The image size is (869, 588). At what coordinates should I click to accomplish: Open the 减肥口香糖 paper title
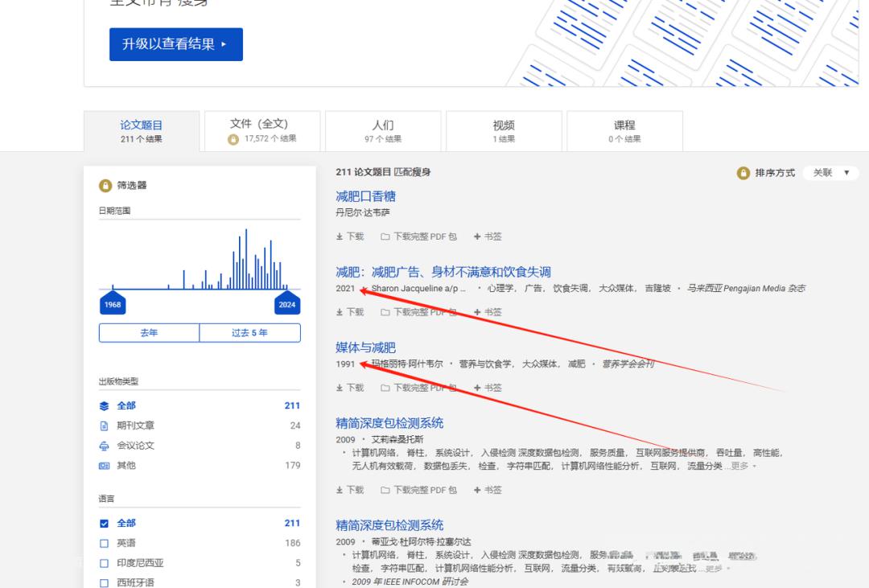(x=366, y=196)
